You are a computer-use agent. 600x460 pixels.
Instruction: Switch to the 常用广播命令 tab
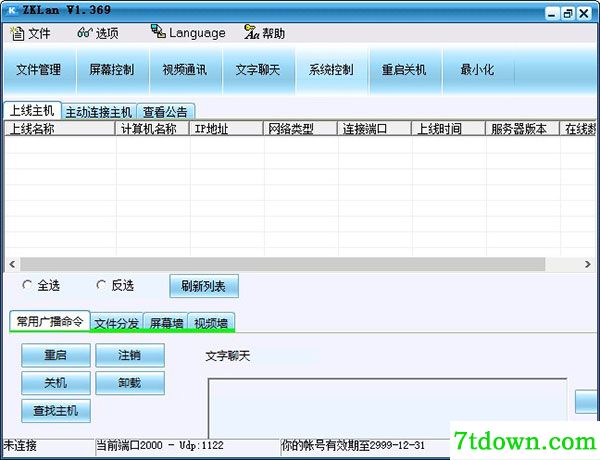click(x=50, y=321)
